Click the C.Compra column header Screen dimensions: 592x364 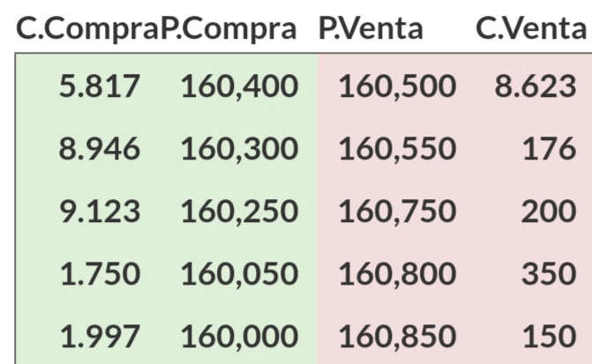(x=87, y=29)
